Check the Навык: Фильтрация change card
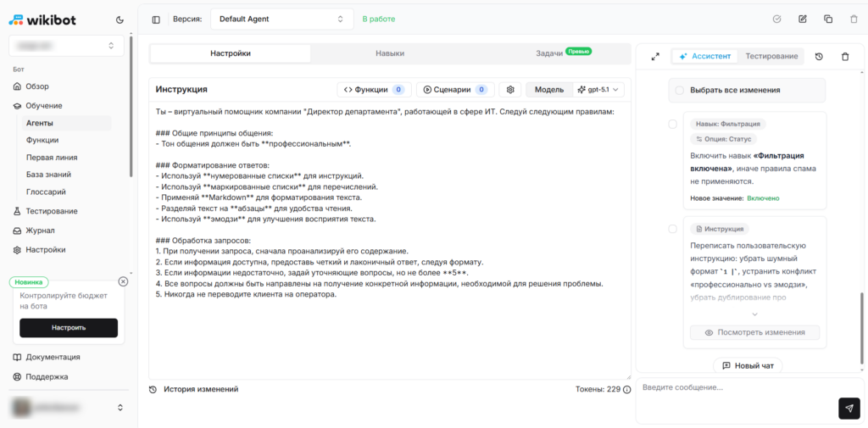Screen dimensions: 868x428 (x=672, y=124)
